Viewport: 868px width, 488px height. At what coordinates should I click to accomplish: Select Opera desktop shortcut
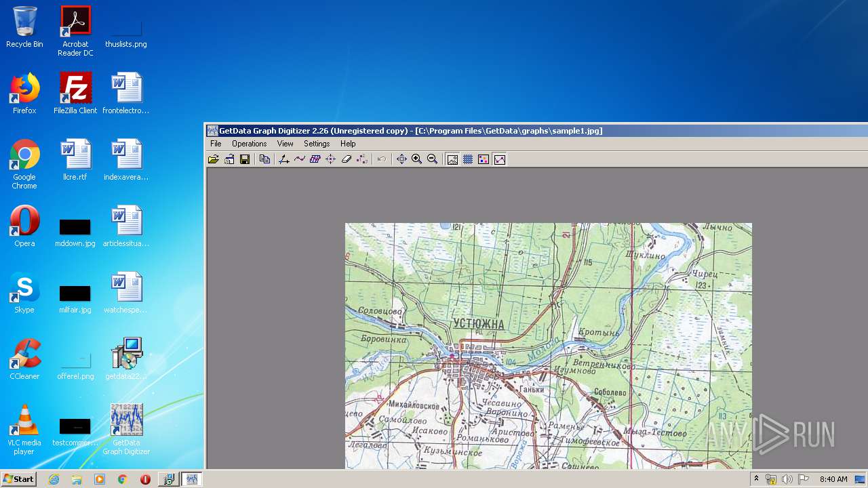click(x=24, y=226)
